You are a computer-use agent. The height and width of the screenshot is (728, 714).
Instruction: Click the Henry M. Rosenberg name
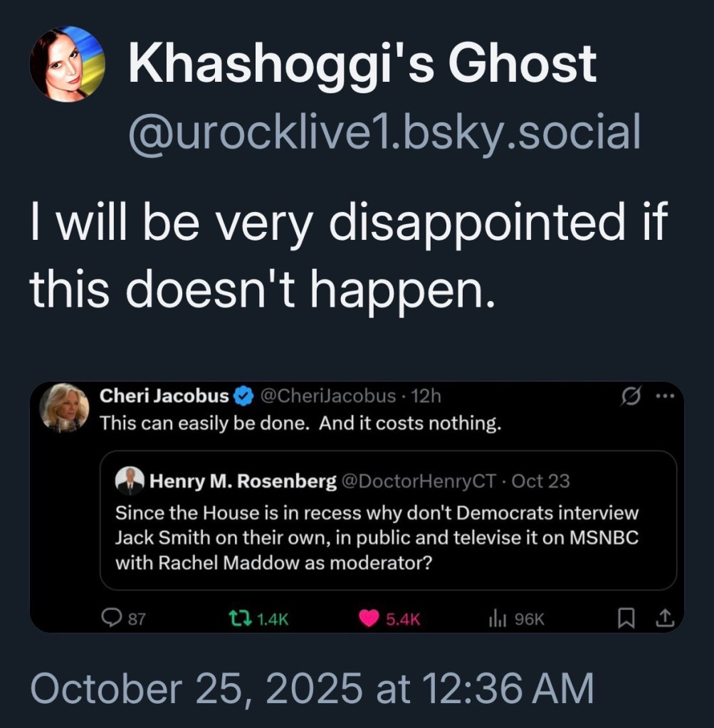click(243, 481)
